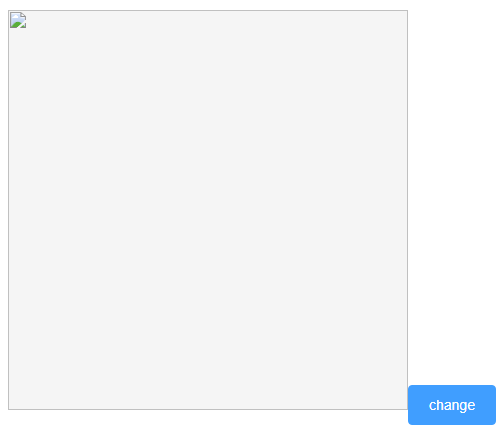This screenshot has width=503, height=439.
Task: Click the small torn-page image icon
Action: 18,20
